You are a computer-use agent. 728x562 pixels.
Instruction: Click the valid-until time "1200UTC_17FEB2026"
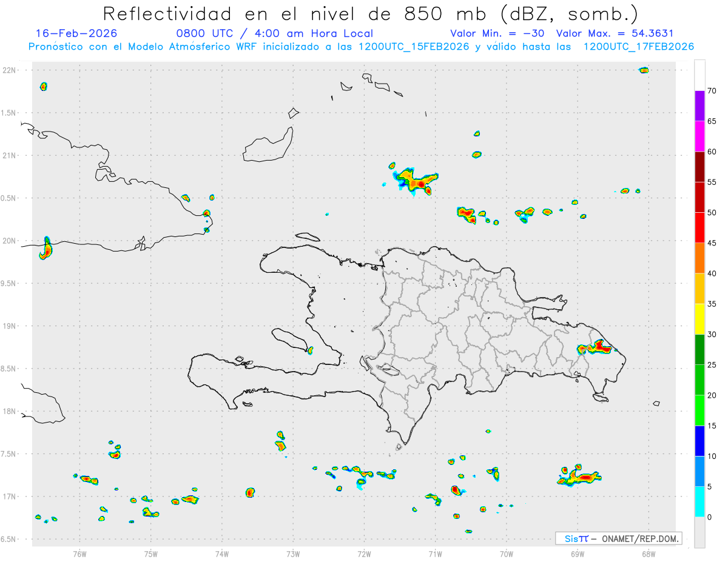[639, 47]
